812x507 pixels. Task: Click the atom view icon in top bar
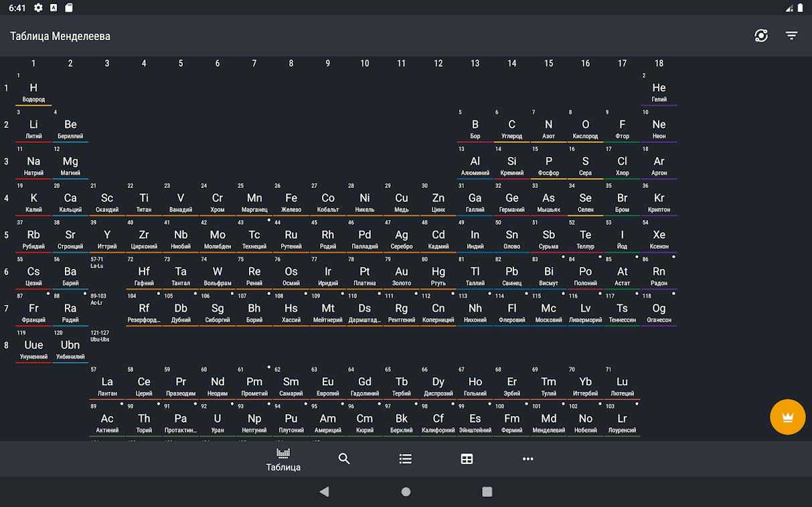[x=761, y=36]
